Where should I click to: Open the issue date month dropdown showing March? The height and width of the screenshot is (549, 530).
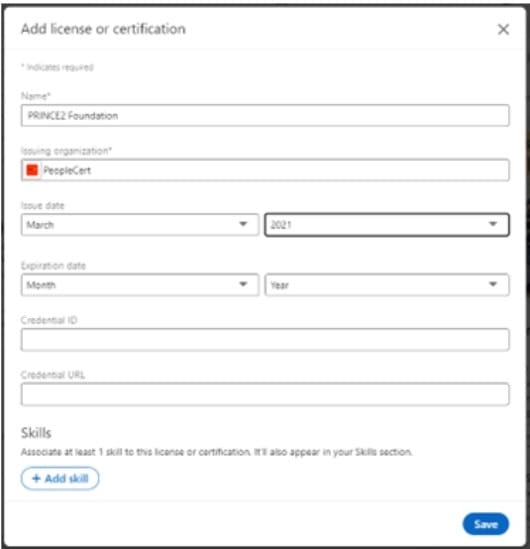140,225
